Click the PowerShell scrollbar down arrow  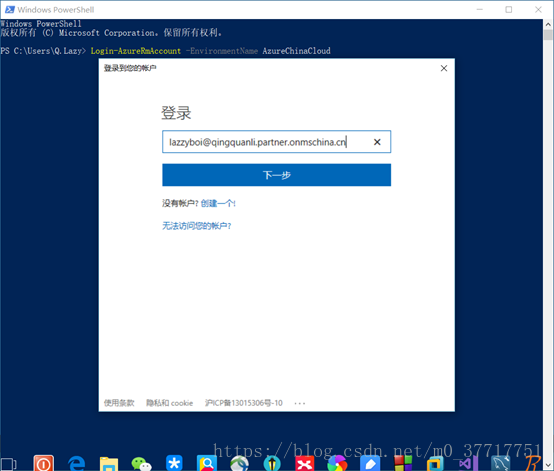tap(548, 465)
